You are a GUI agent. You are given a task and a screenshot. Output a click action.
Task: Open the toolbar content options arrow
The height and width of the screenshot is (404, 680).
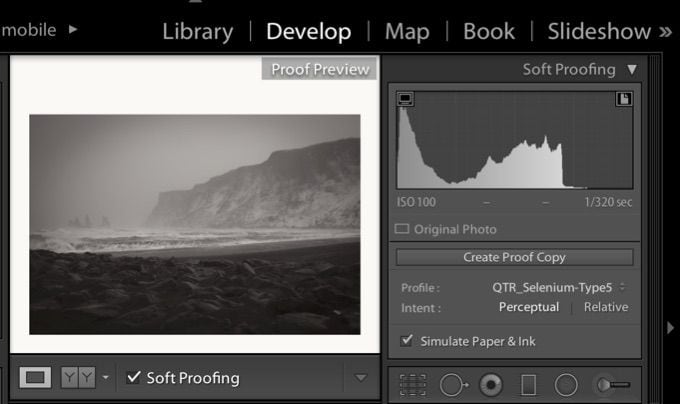(361, 377)
